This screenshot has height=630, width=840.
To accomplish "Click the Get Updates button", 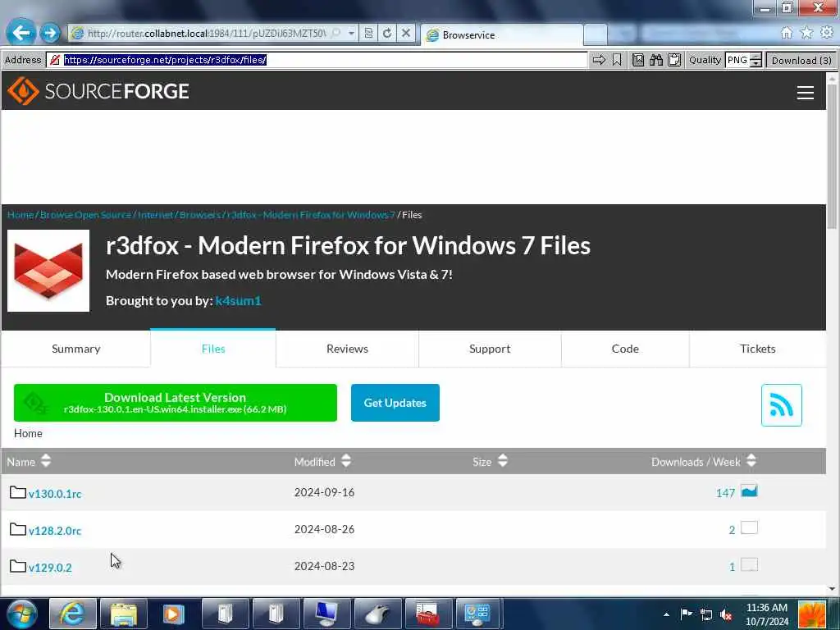I will pyautogui.click(x=395, y=403).
